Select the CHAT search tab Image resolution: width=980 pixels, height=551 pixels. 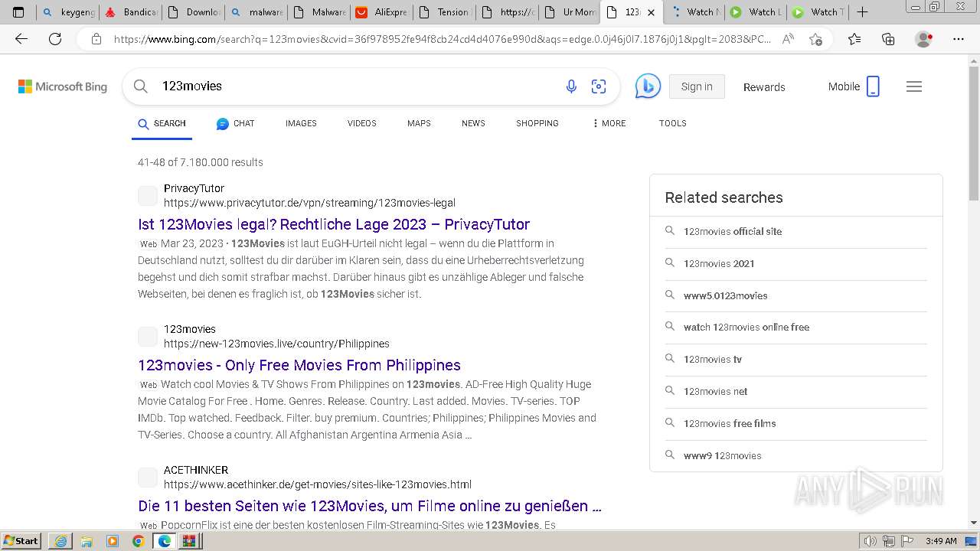(235, 123)
